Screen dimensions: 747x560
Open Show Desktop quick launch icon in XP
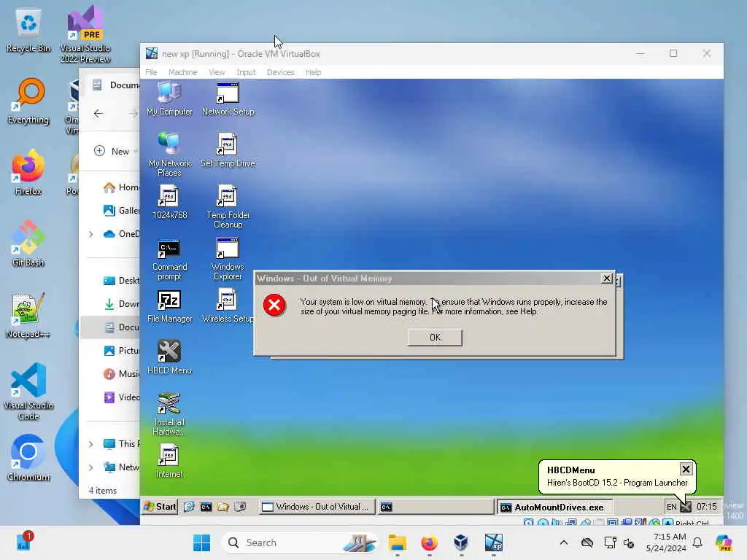[189, 507]
